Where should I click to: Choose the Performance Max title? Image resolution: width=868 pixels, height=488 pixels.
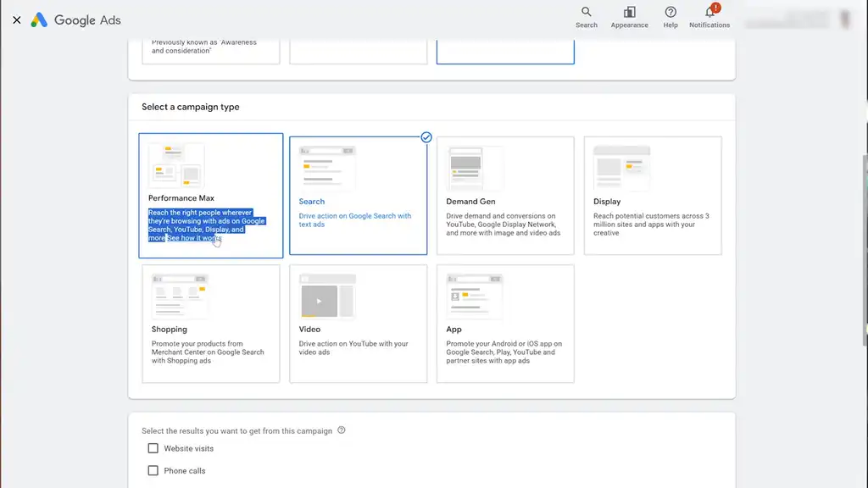click(x=181, y=198)
